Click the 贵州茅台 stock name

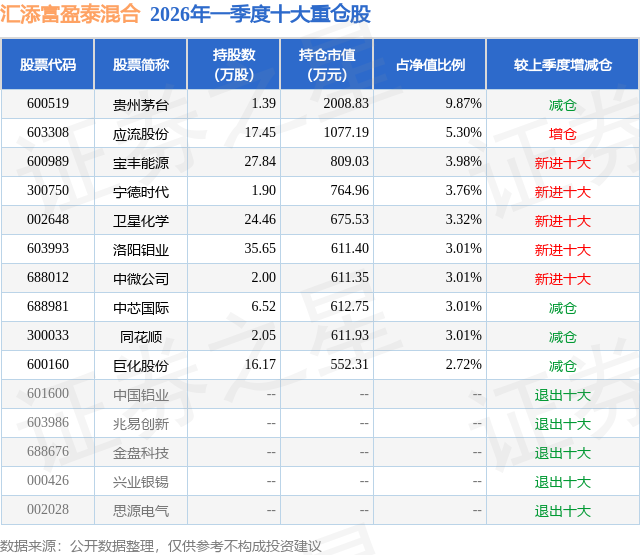(141, 105)
